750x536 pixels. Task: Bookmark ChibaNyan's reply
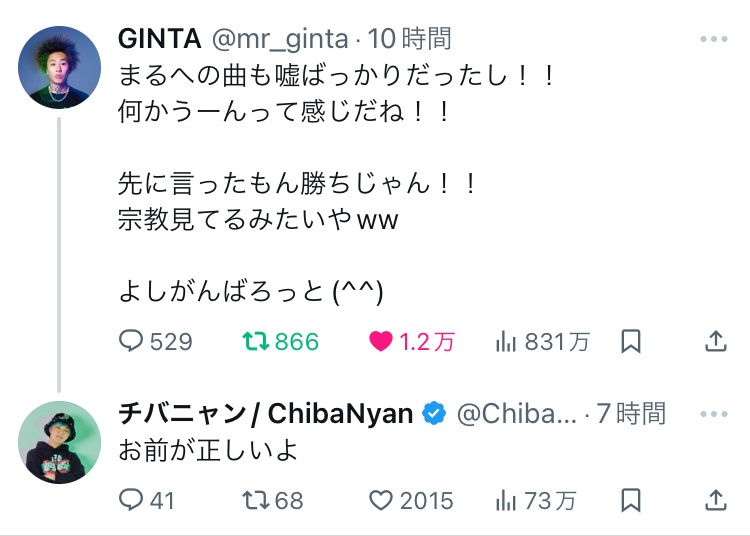point(630,500)
